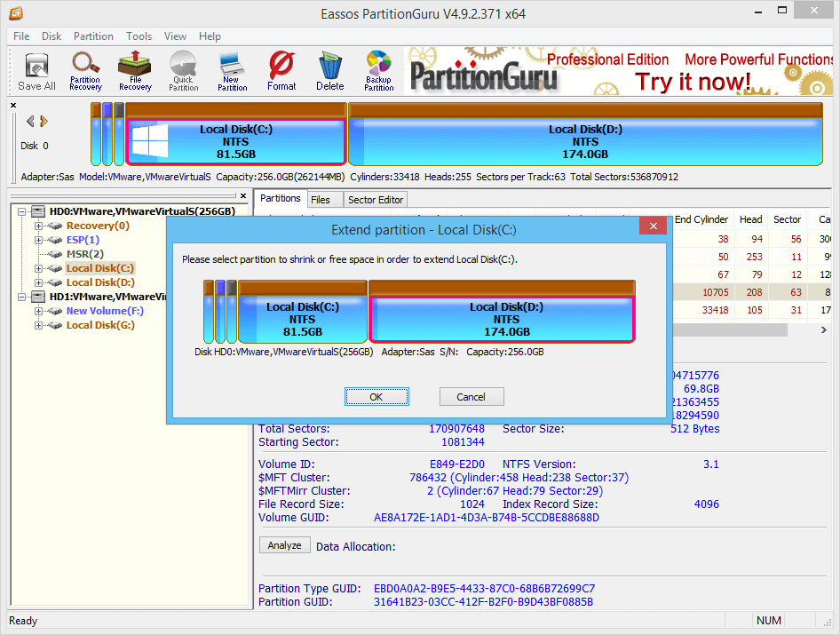Select Local Disk(C:) in the dialog
840x635 pixels.
point(303,313)
